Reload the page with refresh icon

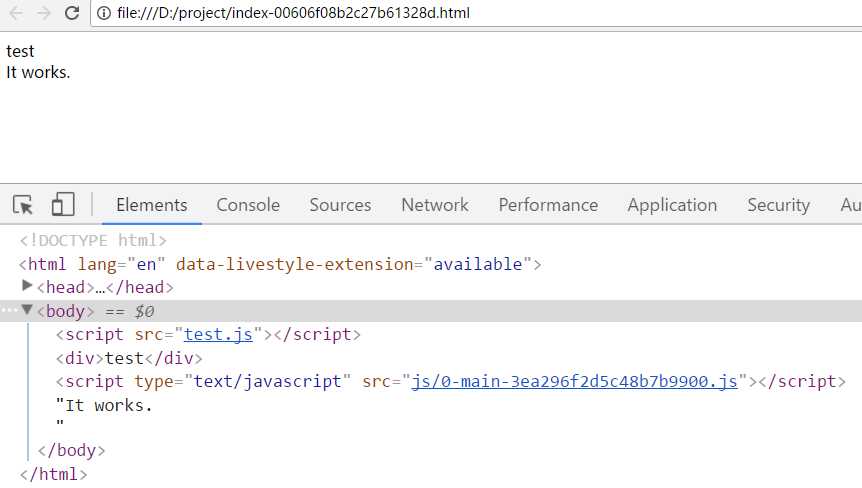coord(71,13)
